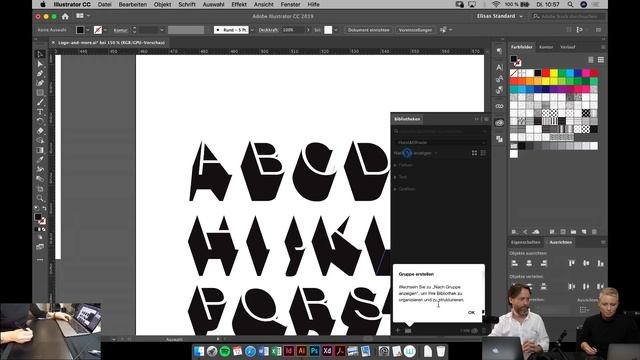Click OK in Gruppe erstellen popup
The height and width of the screenshot is (360, 640).
(471, 312)
